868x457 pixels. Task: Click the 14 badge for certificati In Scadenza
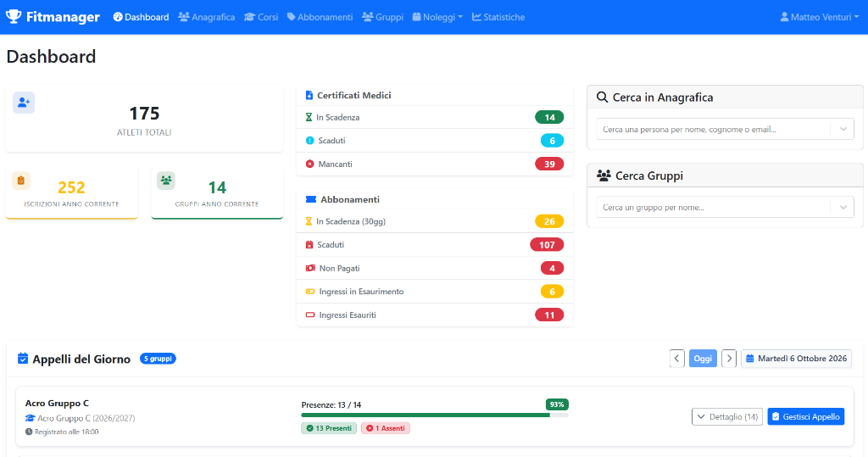[x=549, y=118]
